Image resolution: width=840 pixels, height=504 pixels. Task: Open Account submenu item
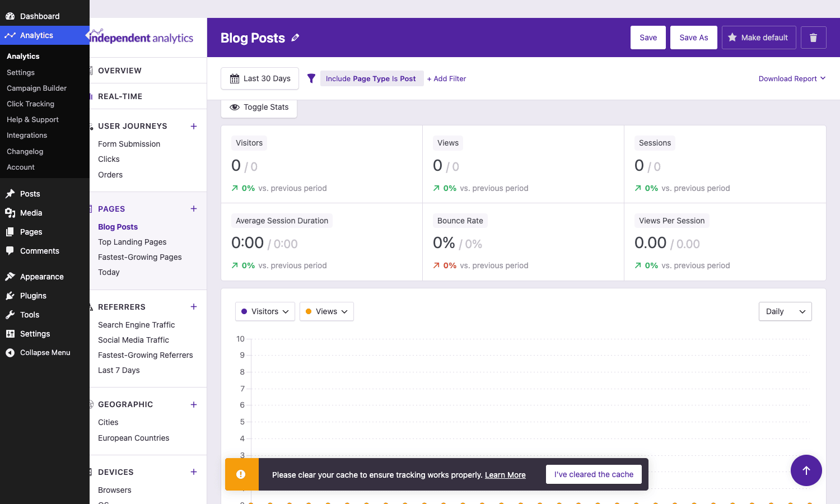click(21, 167)
